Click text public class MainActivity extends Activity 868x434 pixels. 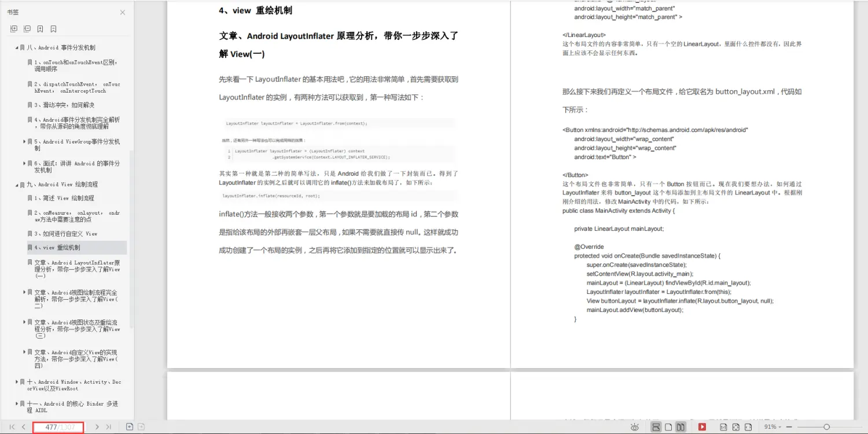click(619, 211)
